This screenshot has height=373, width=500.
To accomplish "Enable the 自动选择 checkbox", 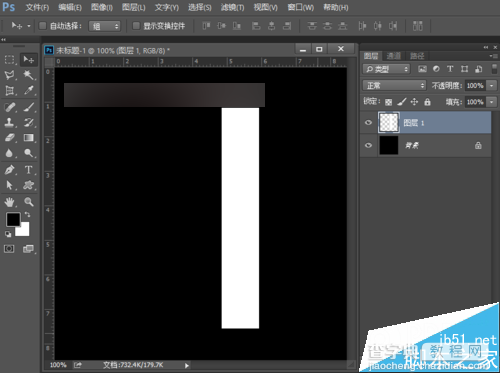I will [43, 26].
